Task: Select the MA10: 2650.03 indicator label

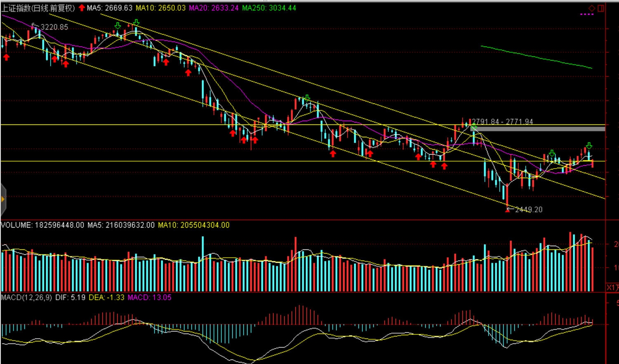Action: pyautogui.click(x=161, y=8)
